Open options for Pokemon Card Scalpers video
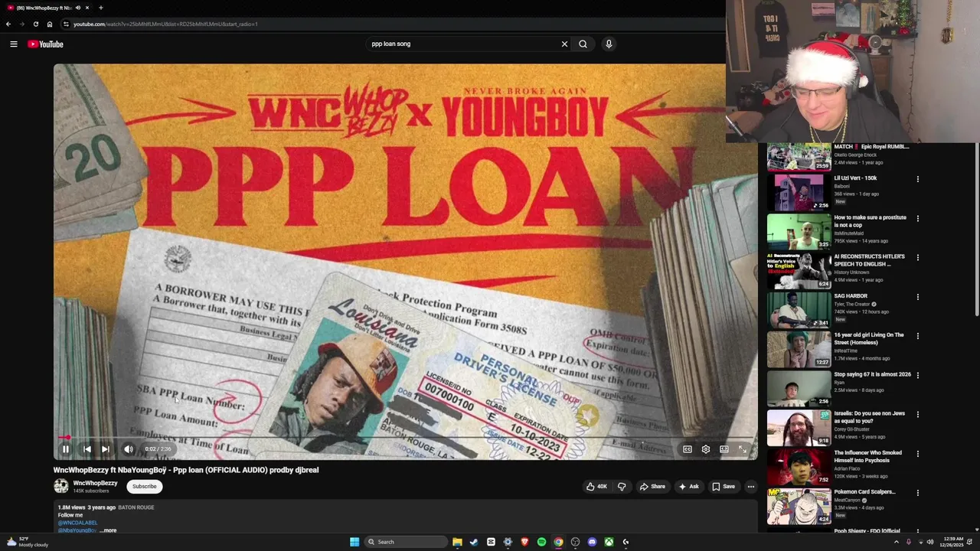Screen dimensions: 980x551 click(x=917, y=493)
